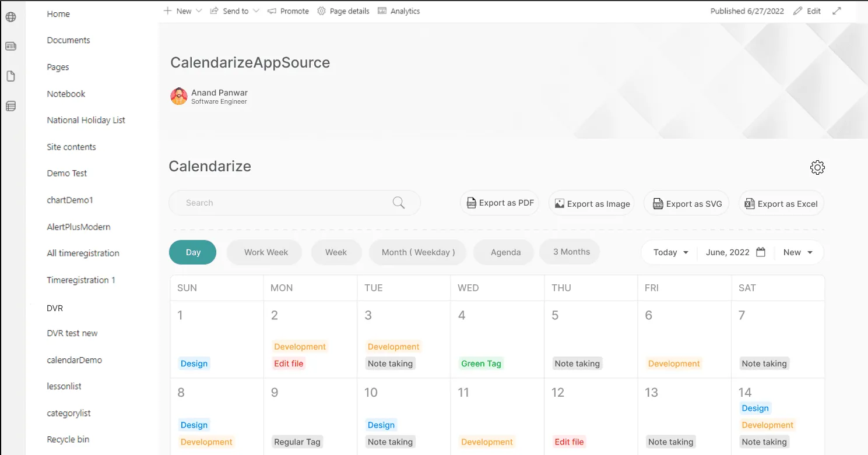The width and height of the screenshot is (868, 455).
Task: Open the news icon in left rail
Action: [10, 46]
